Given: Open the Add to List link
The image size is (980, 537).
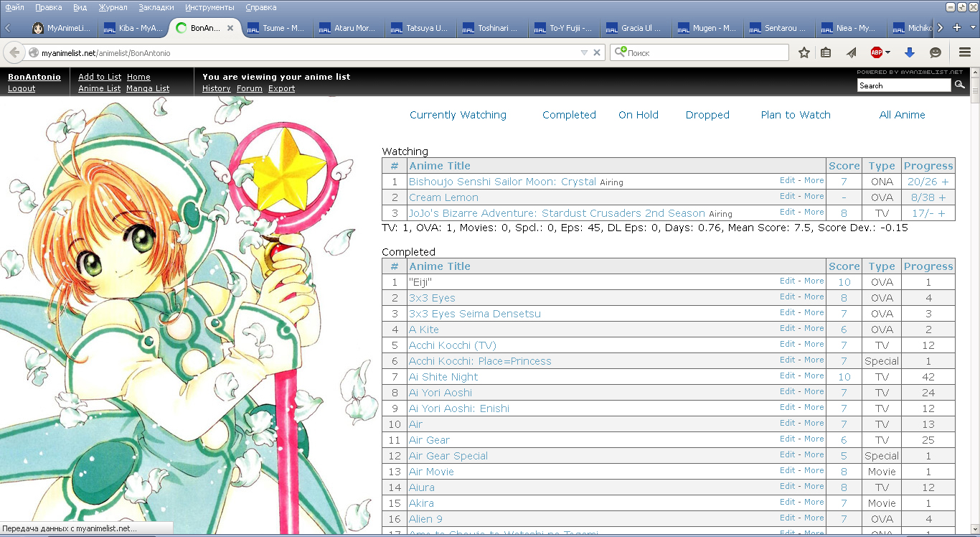Looking at the screenshot, I should tap(100, 77).
